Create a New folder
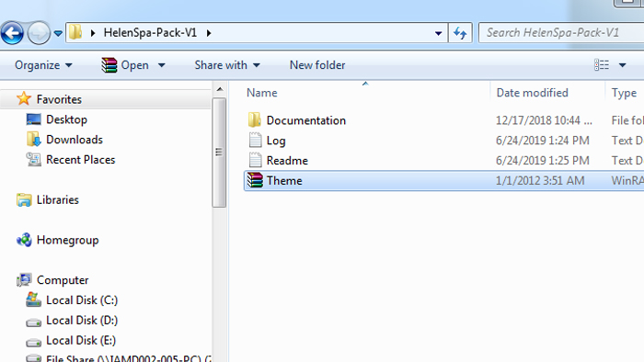The image size is (644, 362). point(317,65)
